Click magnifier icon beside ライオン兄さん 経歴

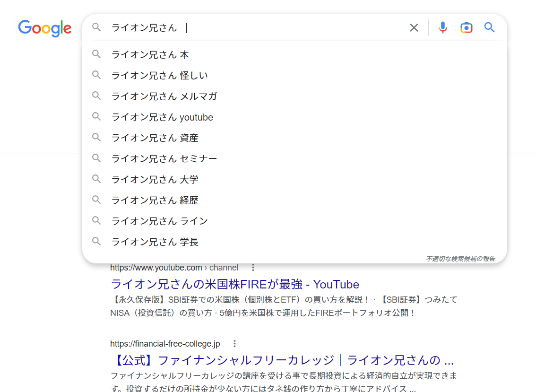(96, 200)
